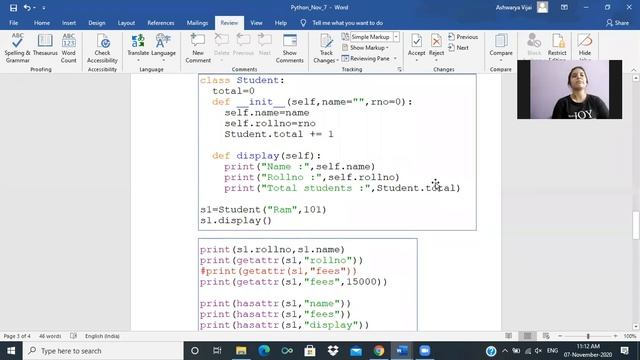
Task: Click the 100% zoom level
Action: click(630, 336)
